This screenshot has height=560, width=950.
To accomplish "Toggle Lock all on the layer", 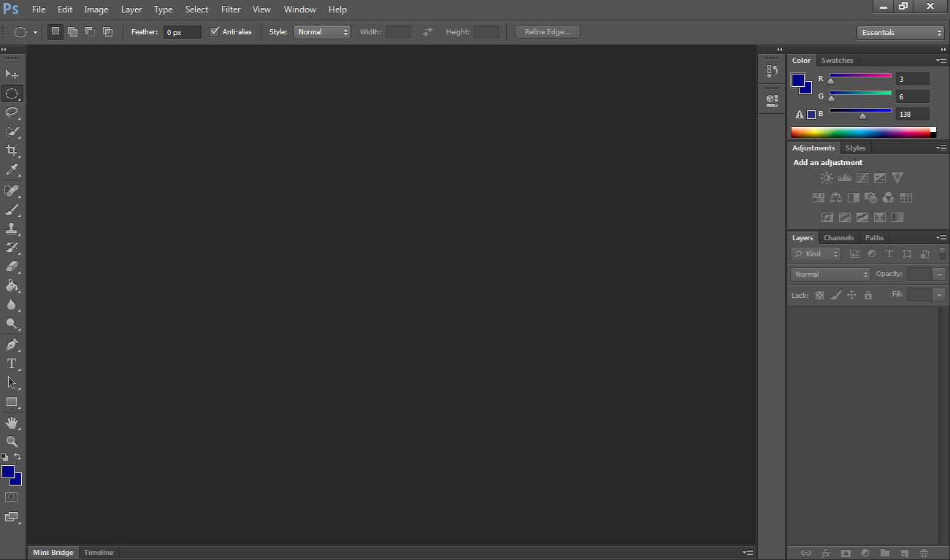I will point(868,294).
